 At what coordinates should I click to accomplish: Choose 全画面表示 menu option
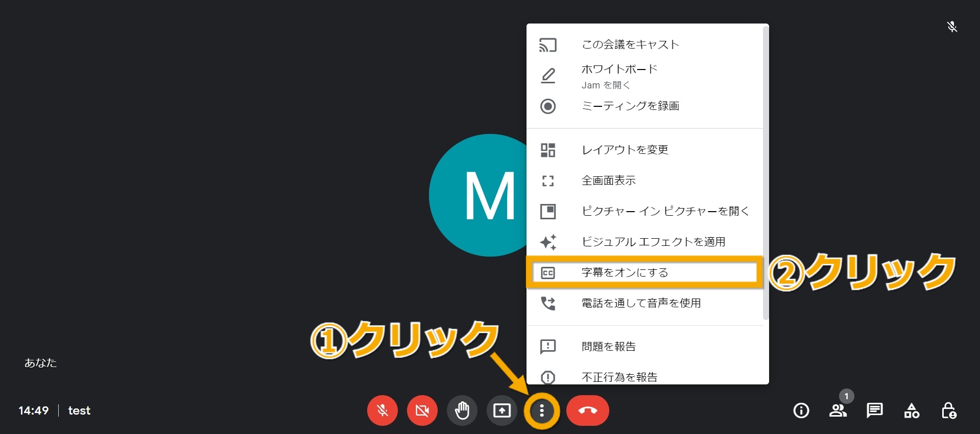coord(644,180)
